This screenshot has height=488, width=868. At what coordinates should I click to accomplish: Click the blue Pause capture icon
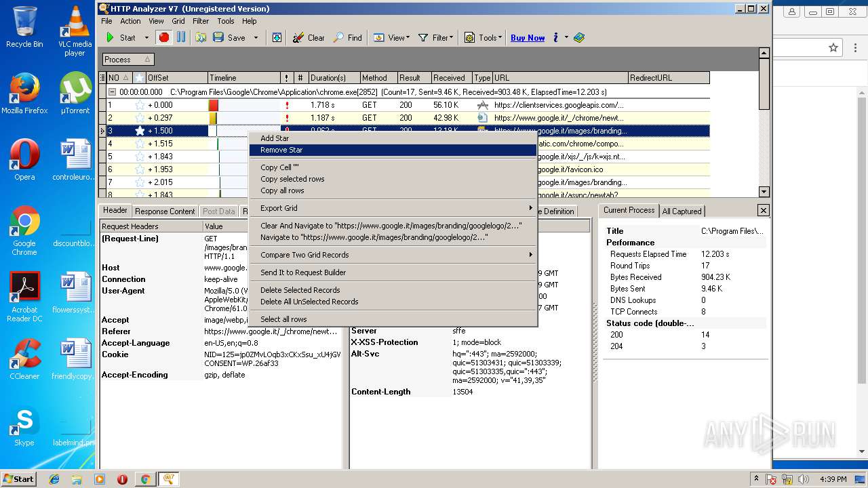(x=181, y=38)
